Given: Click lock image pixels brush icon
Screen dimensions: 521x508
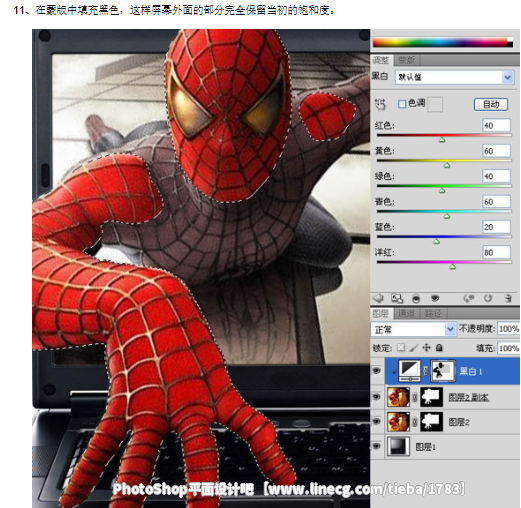Looking at the screenshot, I should point(414,348).
